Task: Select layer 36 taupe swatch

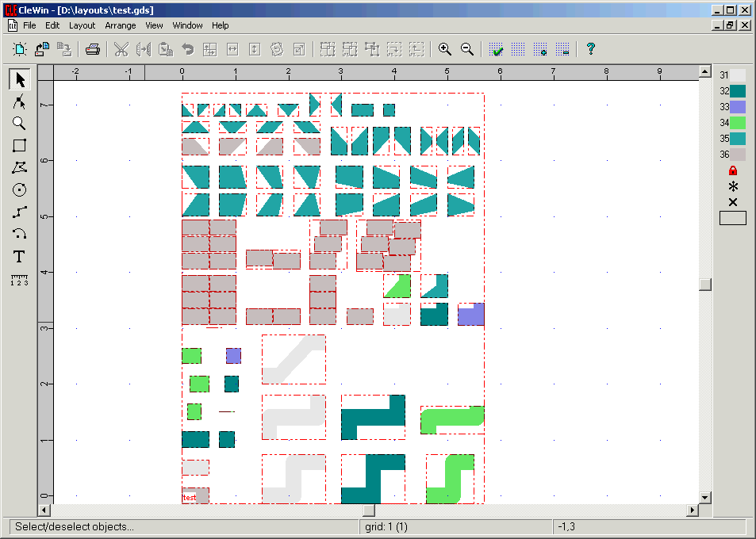Action: [738, 155]
